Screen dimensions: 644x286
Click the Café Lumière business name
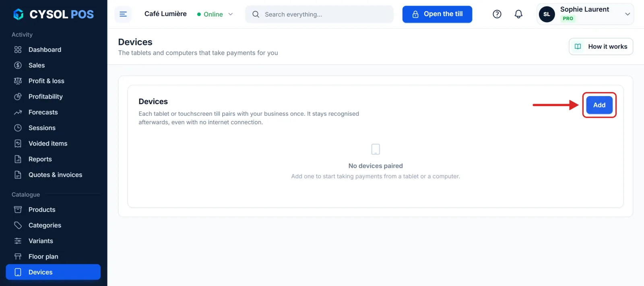coord(165,14)
